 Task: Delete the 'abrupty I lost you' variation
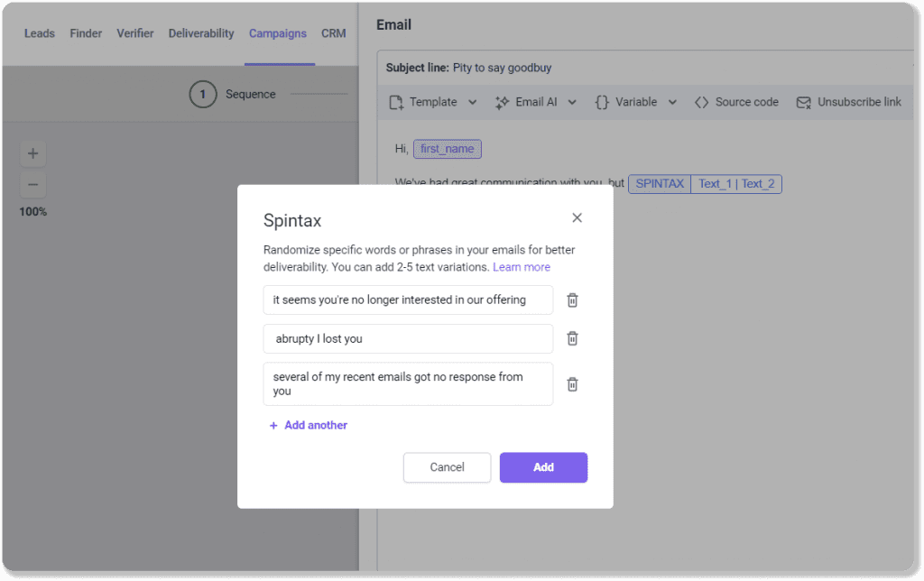[572, 337]
